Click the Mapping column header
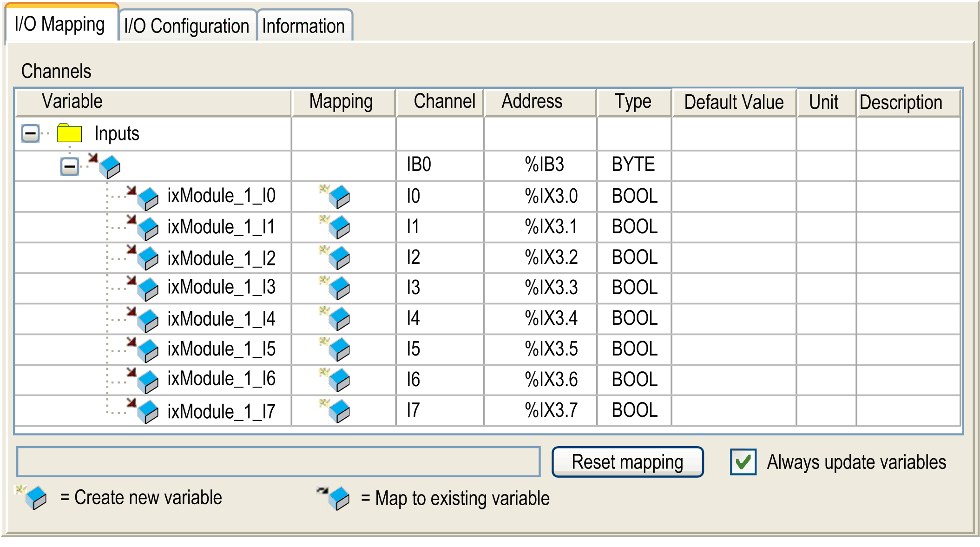 click(343, 102)
